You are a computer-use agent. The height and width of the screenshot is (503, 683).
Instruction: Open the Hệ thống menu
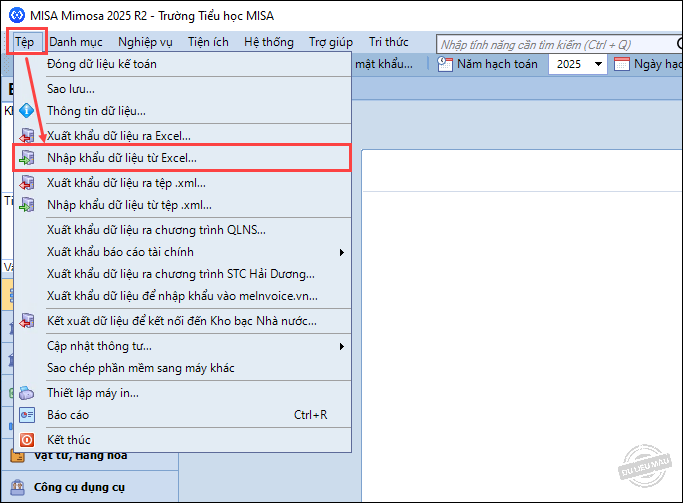269,42
